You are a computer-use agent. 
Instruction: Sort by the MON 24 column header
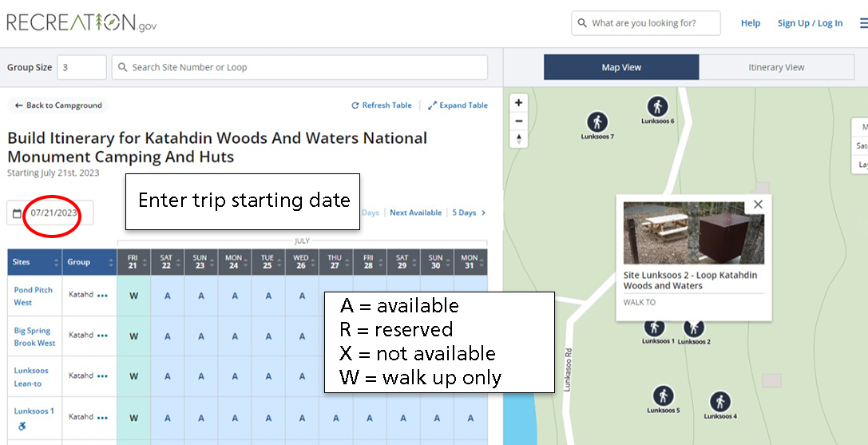[235, 262]
